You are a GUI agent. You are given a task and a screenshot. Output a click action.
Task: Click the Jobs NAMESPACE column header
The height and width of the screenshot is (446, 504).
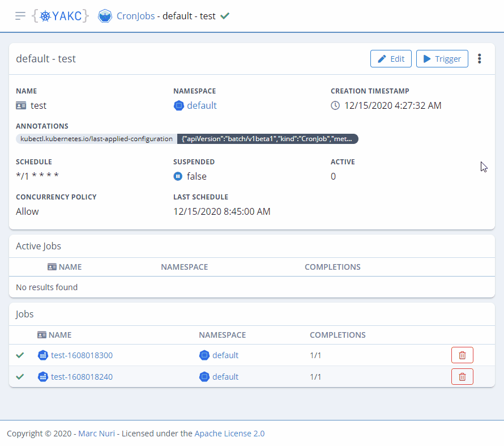pyautogui.click(x=222, y=335)
